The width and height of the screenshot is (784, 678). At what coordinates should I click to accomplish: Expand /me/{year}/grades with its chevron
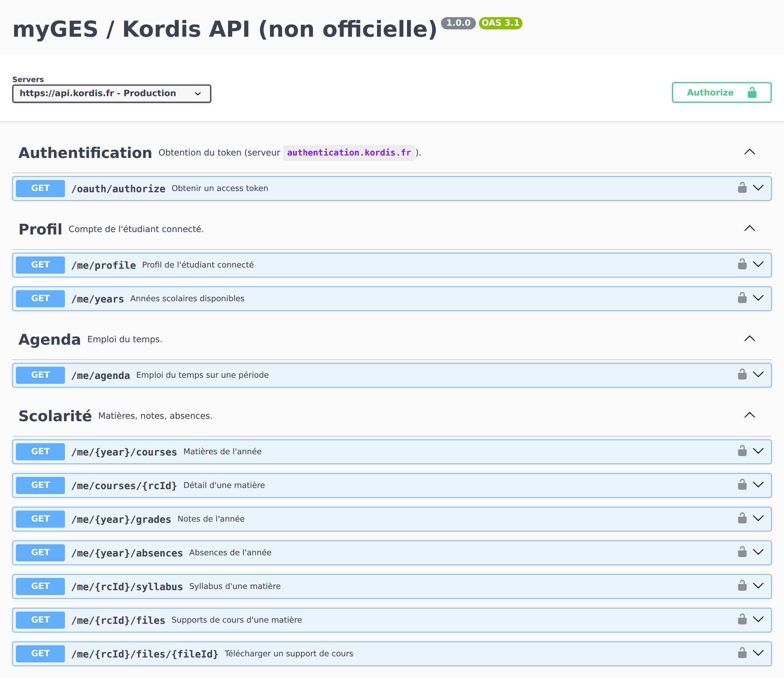pos(758,518)
